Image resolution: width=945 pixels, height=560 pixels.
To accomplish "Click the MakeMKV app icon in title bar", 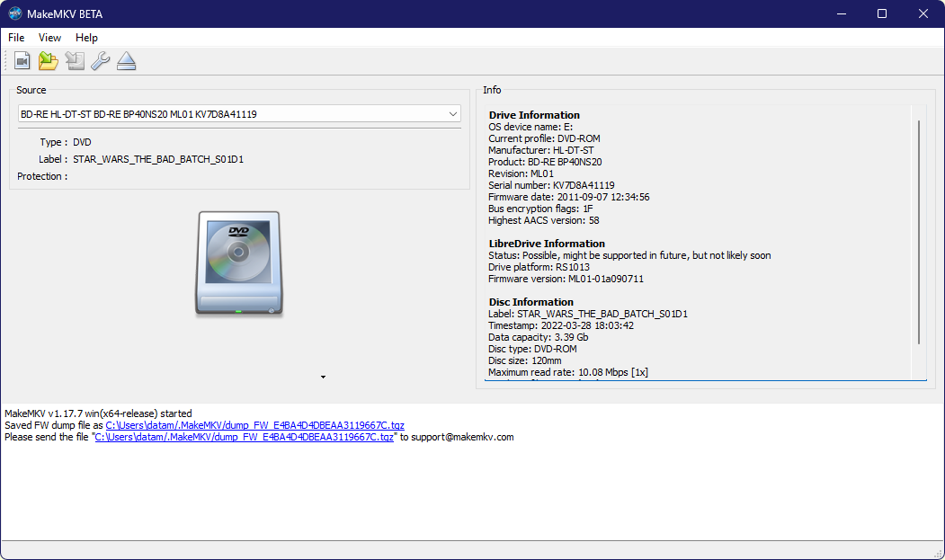I will 14,13.
